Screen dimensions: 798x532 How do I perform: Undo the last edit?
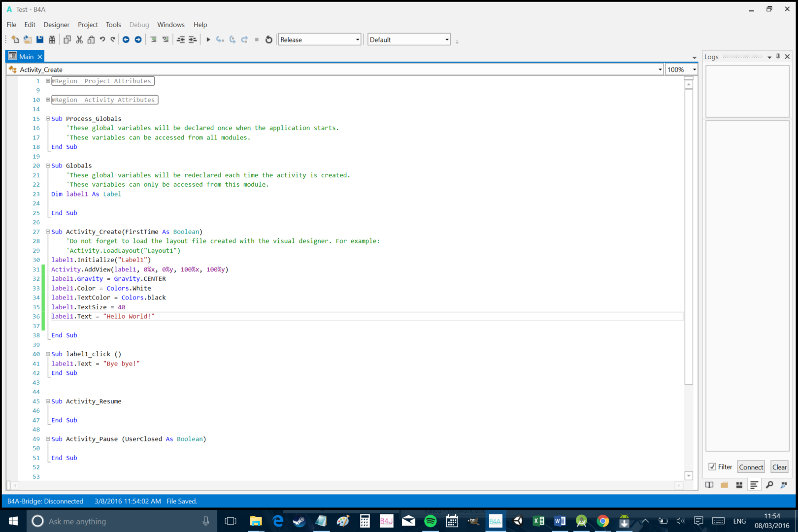click(x=102, y=39)
